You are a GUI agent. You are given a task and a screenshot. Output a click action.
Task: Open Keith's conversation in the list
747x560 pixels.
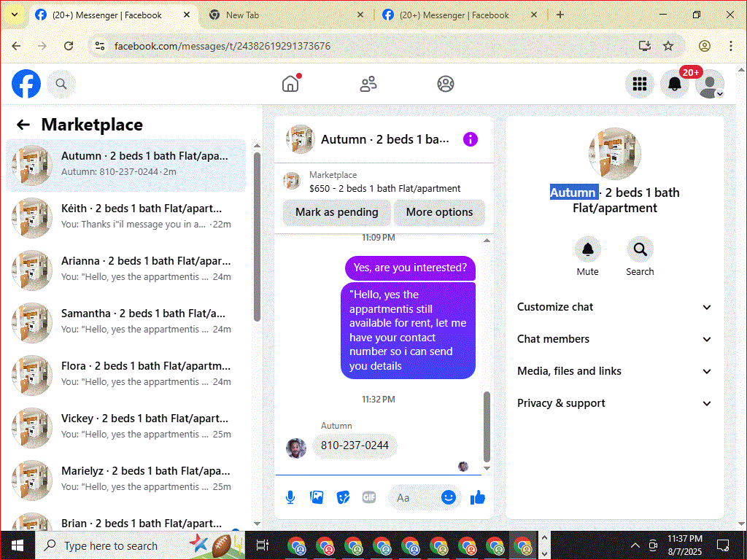coord(125,217)
